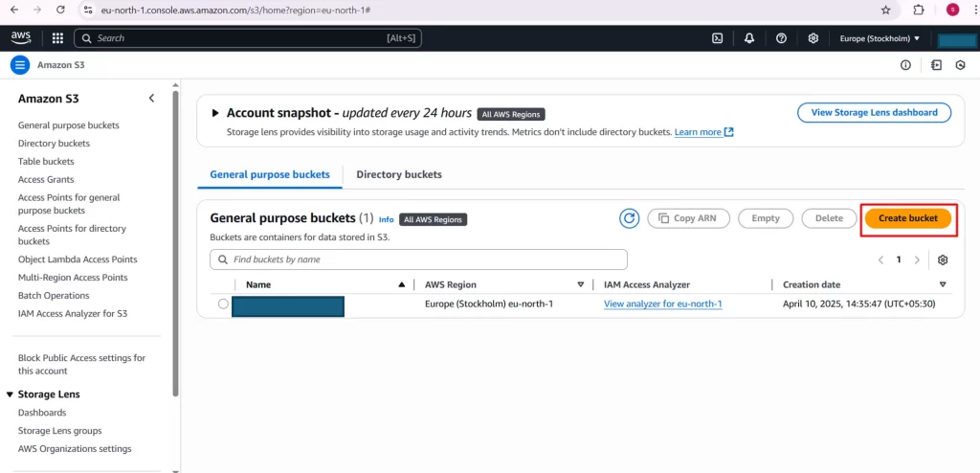The image size is (980, 473).
Task: Open the browser profile avatar
Action: click(952, 10)
